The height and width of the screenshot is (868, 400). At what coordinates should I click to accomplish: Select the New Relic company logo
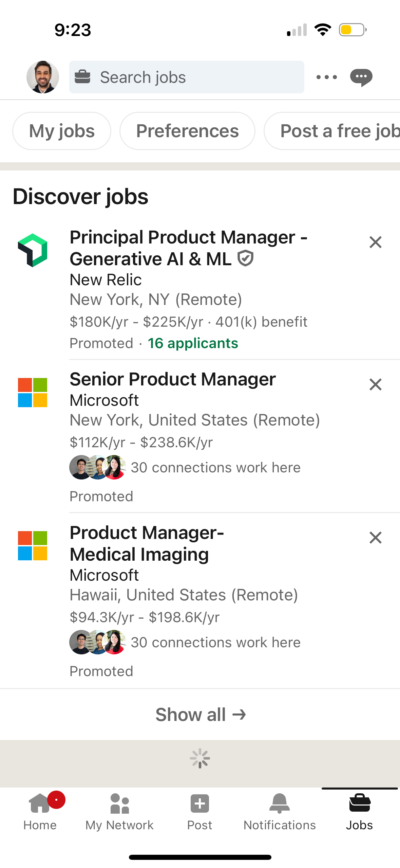[33, 250]
